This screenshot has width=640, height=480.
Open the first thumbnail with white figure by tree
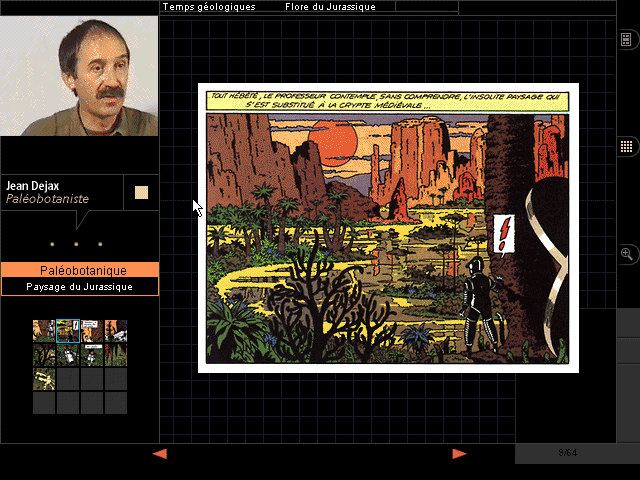(44, 331)
